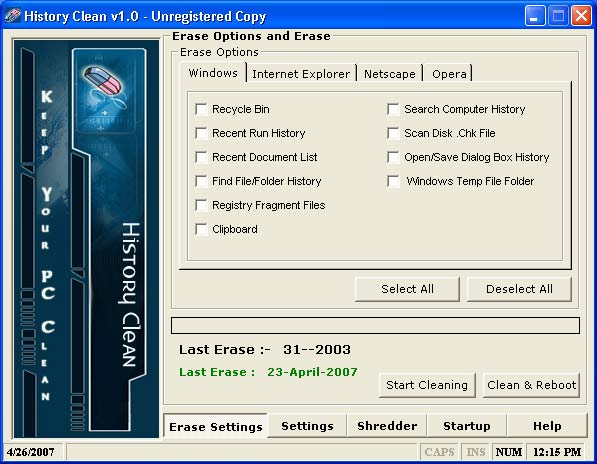597x464 pixels.
Task: Click the Select All button
Action: [x=407, y=289]
